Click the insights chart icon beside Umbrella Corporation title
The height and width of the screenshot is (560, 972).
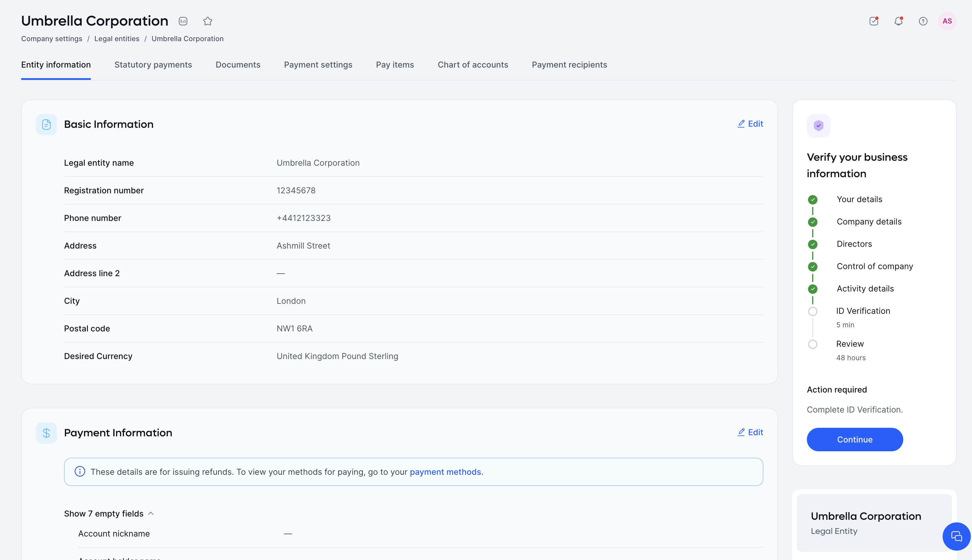click(x=183, y=21)
